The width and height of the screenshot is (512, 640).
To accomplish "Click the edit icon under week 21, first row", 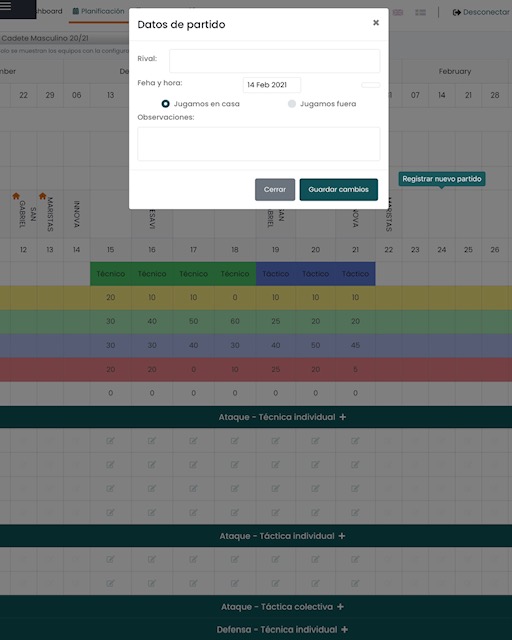I will point(355,440).
